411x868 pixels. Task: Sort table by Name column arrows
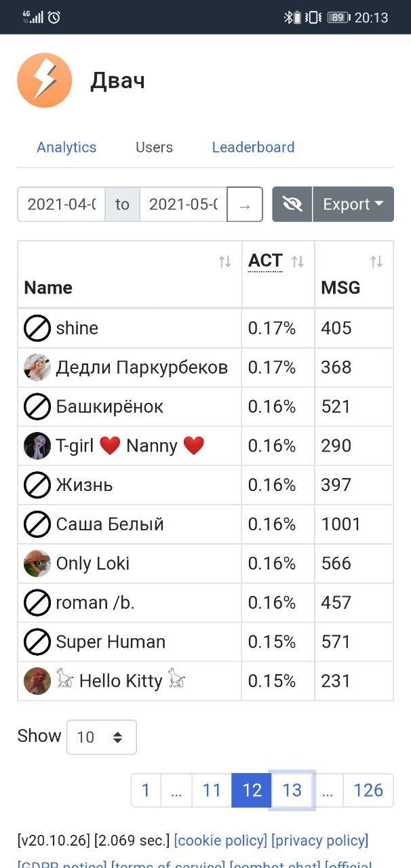coord(224,262)
